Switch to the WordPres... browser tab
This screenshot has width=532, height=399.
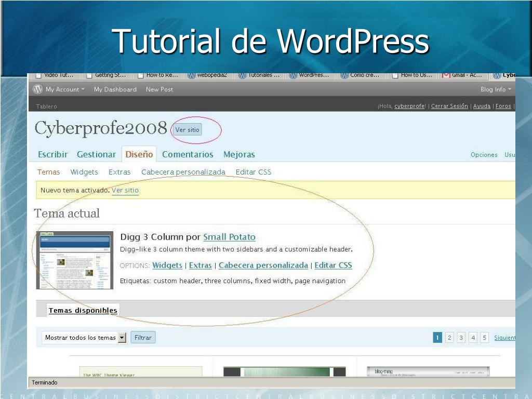pyautogui.click(x=310, y=75)
